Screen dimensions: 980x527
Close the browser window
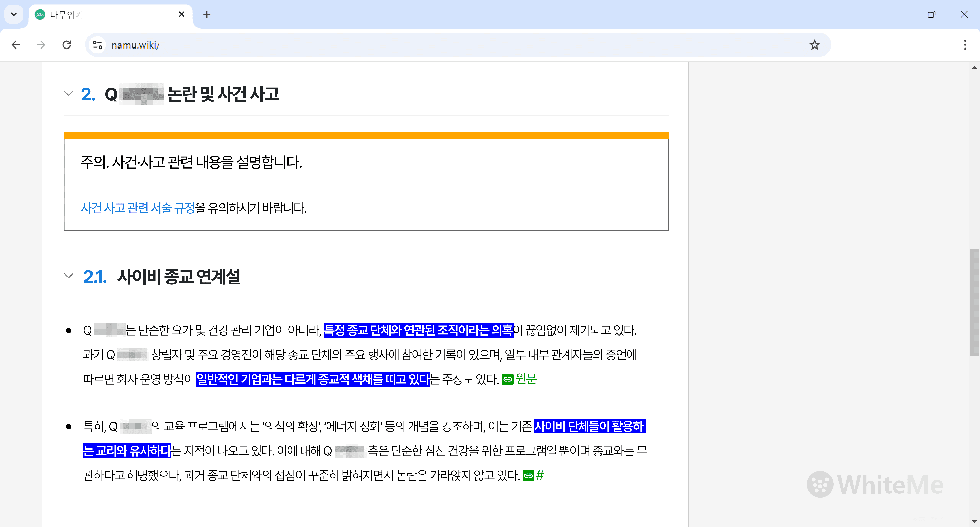click(964, 14)
